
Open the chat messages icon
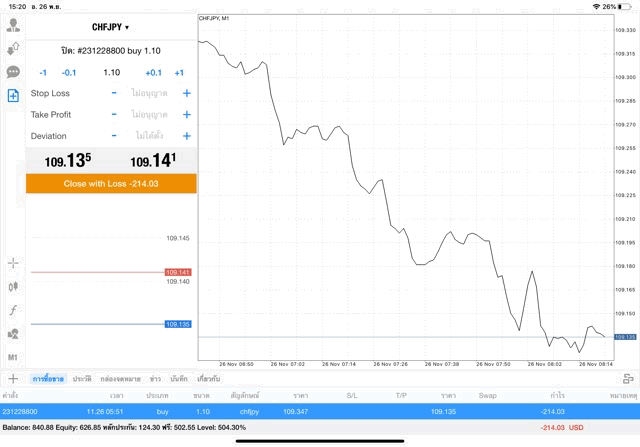(x=13, y=72)
